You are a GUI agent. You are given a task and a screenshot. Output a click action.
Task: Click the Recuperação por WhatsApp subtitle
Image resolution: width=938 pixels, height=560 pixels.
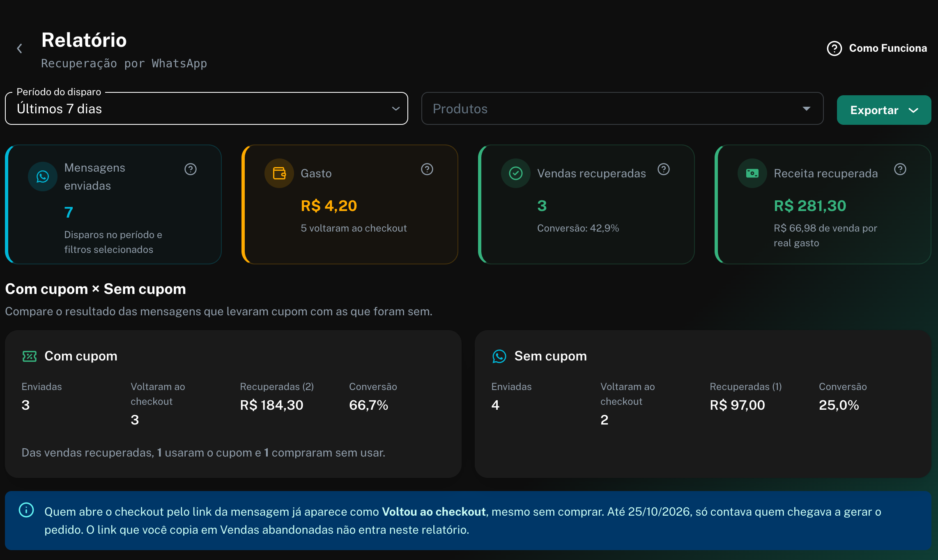coord(124,64)
